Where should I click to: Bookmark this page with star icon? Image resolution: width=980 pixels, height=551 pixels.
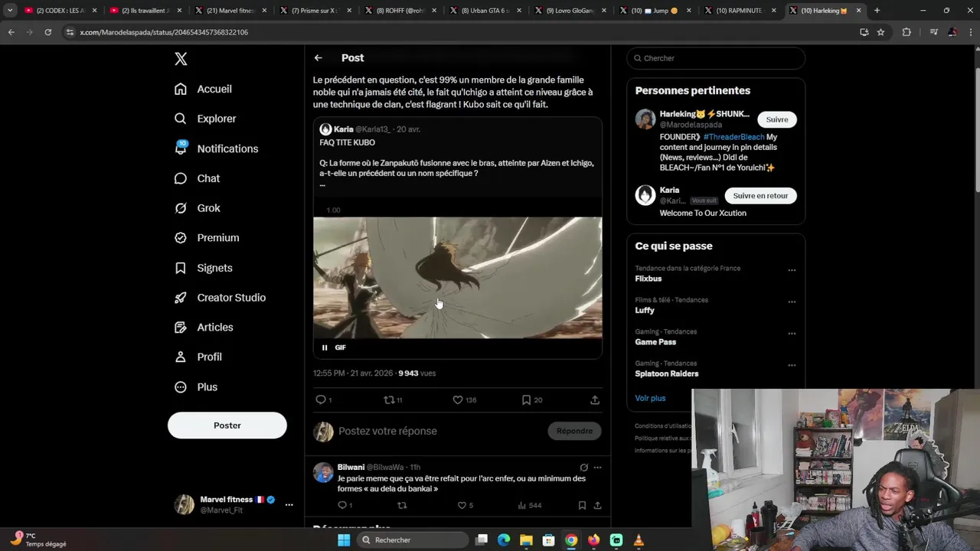point(880,32)
